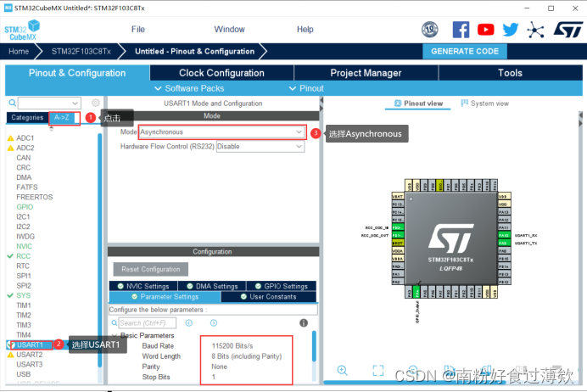Collapse the Basic Parameters section
This screenshot has width=587, height=392.
pos(115,335)
